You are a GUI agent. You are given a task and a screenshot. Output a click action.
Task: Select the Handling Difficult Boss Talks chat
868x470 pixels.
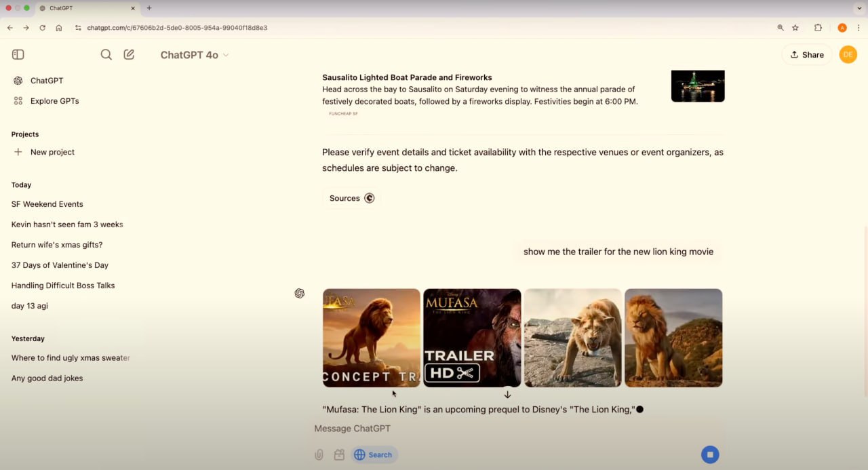(63, 286)
